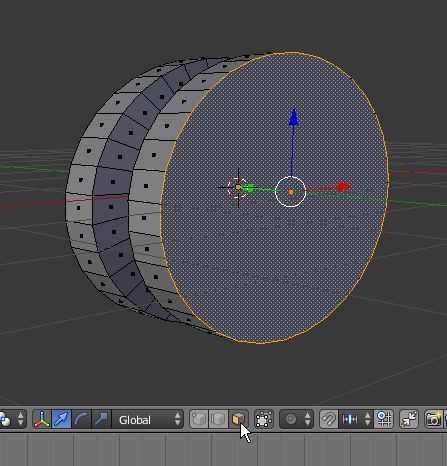Switch to vertex select mode
Screen dimensions: 447x466
199,419
